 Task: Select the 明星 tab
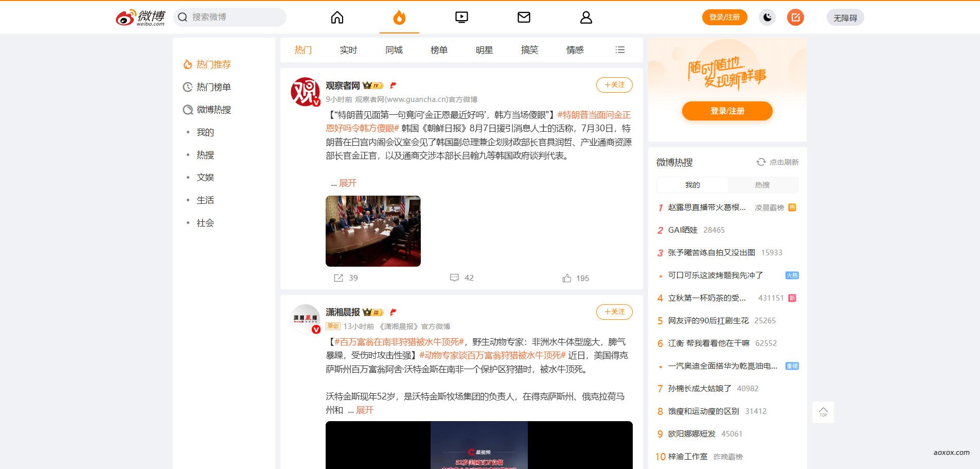coord(484,49)
